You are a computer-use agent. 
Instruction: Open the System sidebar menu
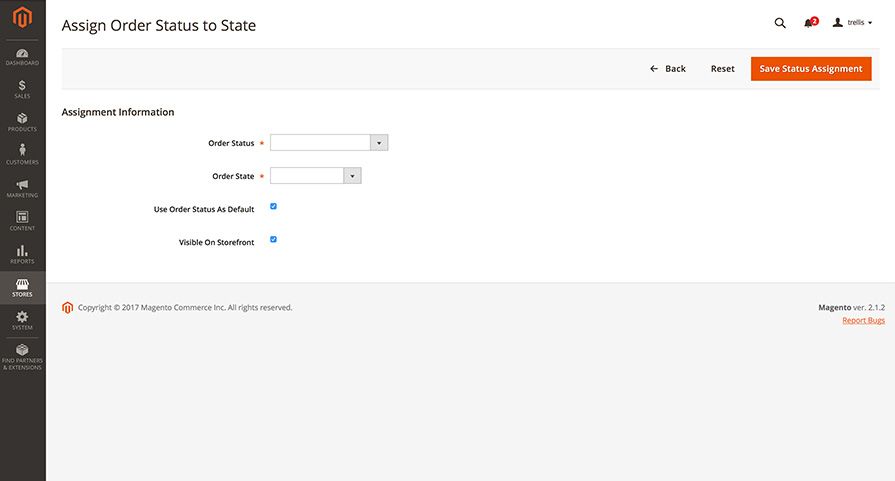pos(22,321)
